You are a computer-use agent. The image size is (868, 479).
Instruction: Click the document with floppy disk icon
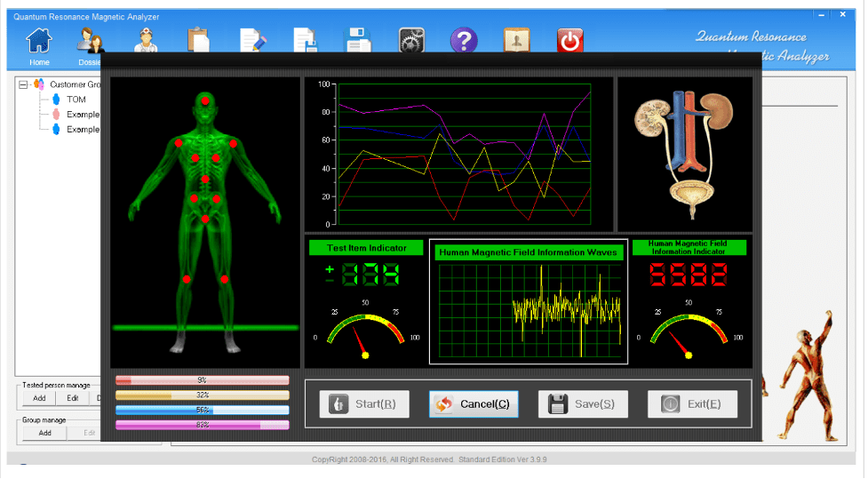305,40
